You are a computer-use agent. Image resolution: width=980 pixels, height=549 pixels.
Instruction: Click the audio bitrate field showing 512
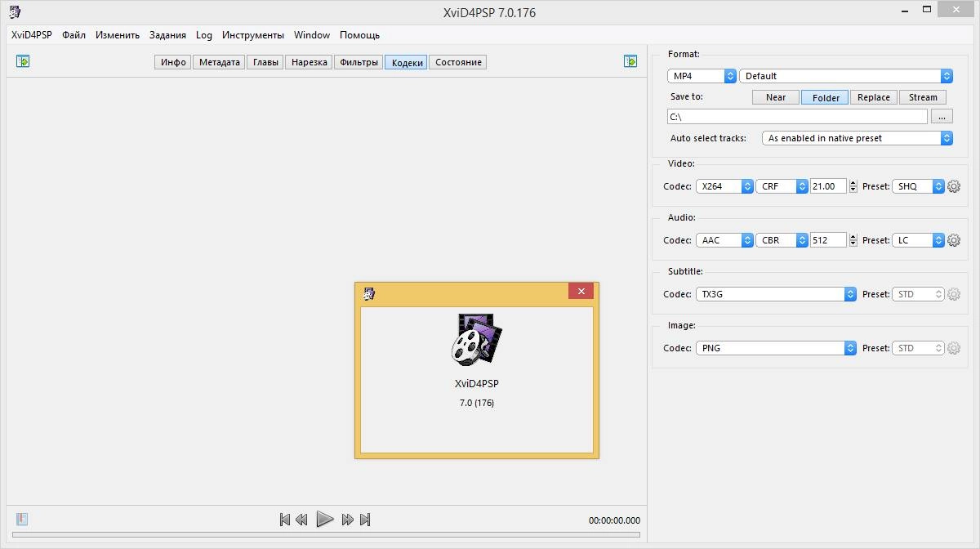829,240
